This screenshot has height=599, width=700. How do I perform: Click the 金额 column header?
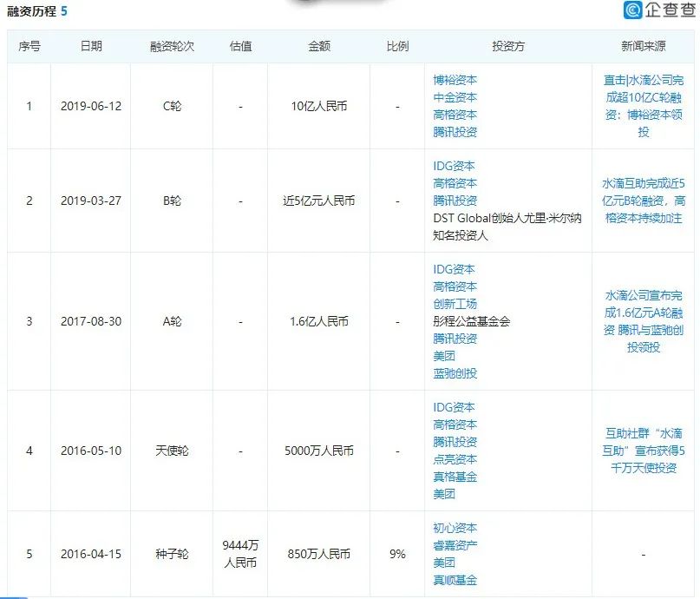pos(318,46)
